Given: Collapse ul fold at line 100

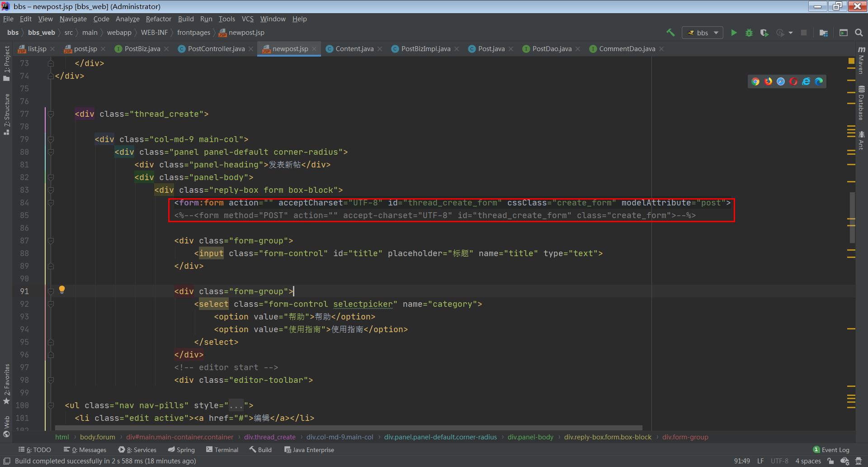Looking at the screenshot, I should (51, 405).
